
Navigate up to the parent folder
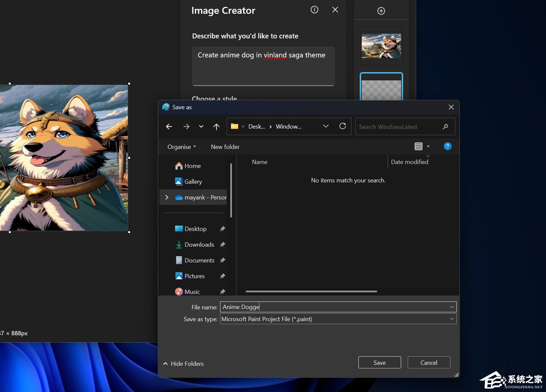pos(216,126)
